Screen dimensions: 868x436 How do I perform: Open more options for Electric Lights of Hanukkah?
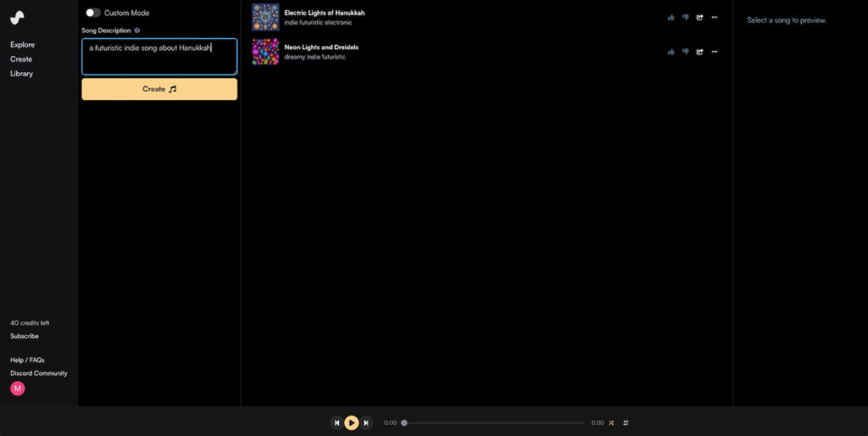714,17
